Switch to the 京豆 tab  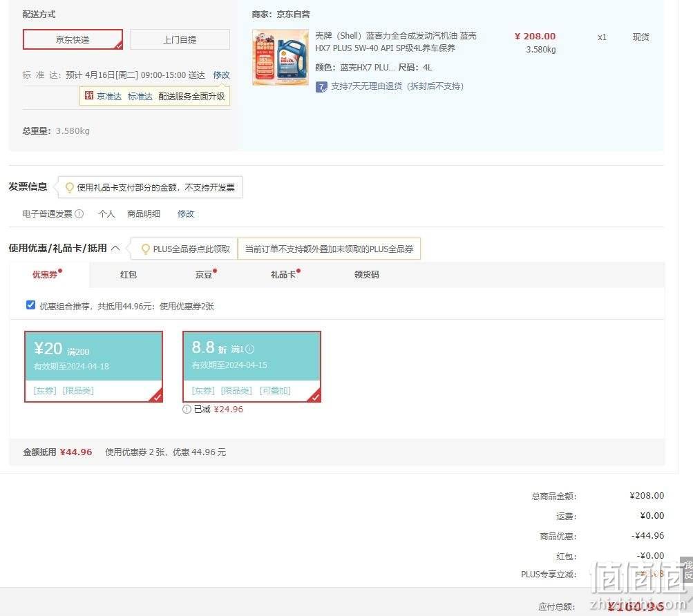coord(205,274)
